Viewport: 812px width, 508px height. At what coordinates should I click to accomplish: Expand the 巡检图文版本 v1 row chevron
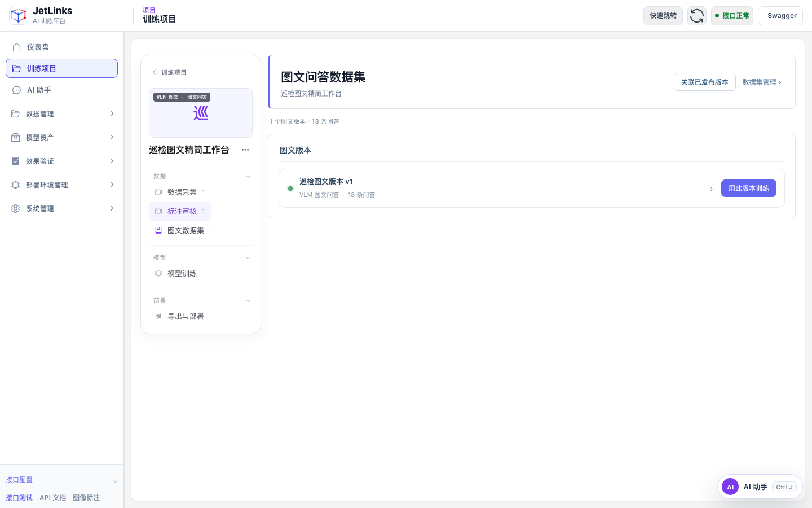click(711, 189)
